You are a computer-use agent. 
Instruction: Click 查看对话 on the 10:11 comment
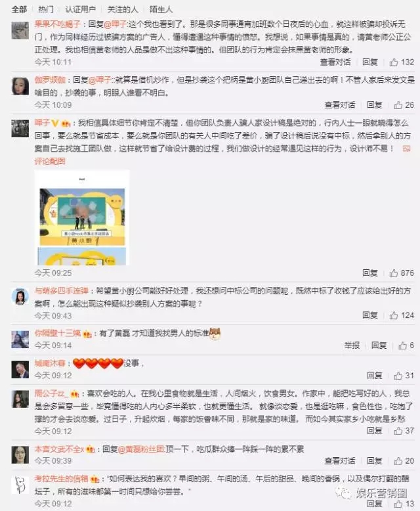[x=335, y=62]
